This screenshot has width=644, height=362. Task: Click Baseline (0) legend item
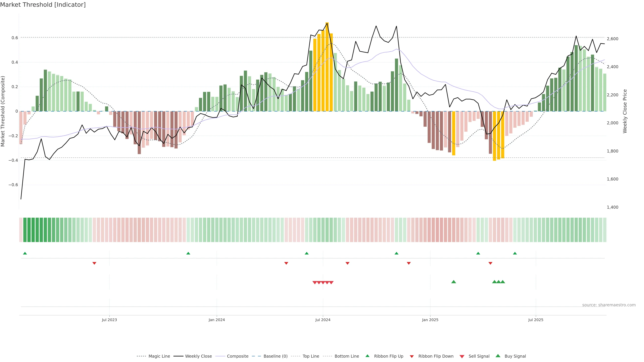[275, 356]
